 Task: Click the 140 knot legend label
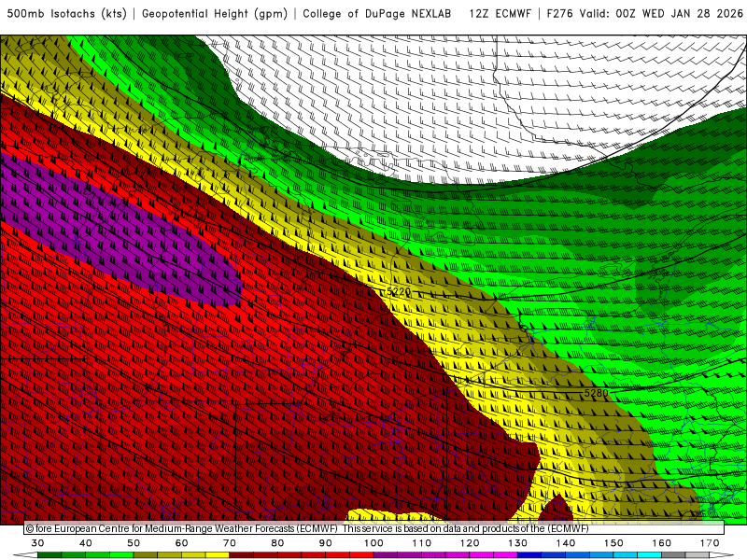click(566, 543)
